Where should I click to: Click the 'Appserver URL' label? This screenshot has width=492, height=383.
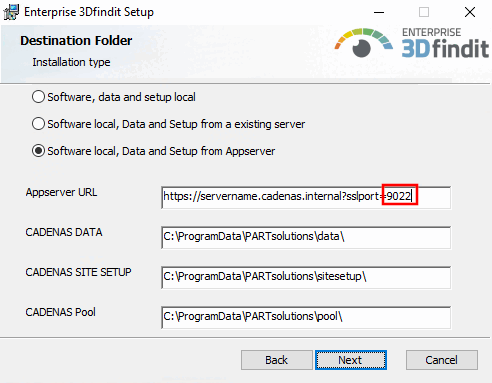[61, 192]
